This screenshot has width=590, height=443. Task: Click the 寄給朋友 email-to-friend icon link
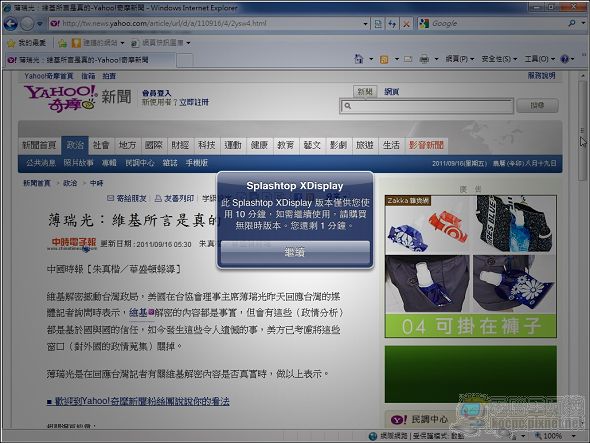(x=127, y=198)
